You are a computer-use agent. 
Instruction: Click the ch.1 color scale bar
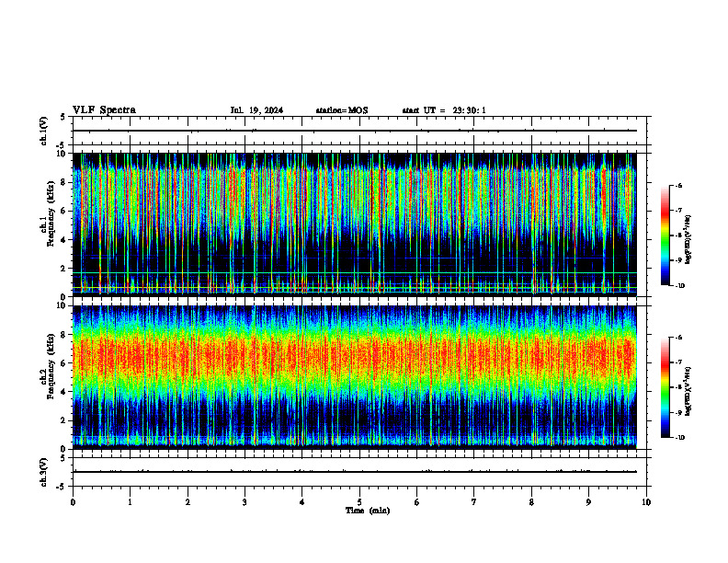tap(665, 236)
